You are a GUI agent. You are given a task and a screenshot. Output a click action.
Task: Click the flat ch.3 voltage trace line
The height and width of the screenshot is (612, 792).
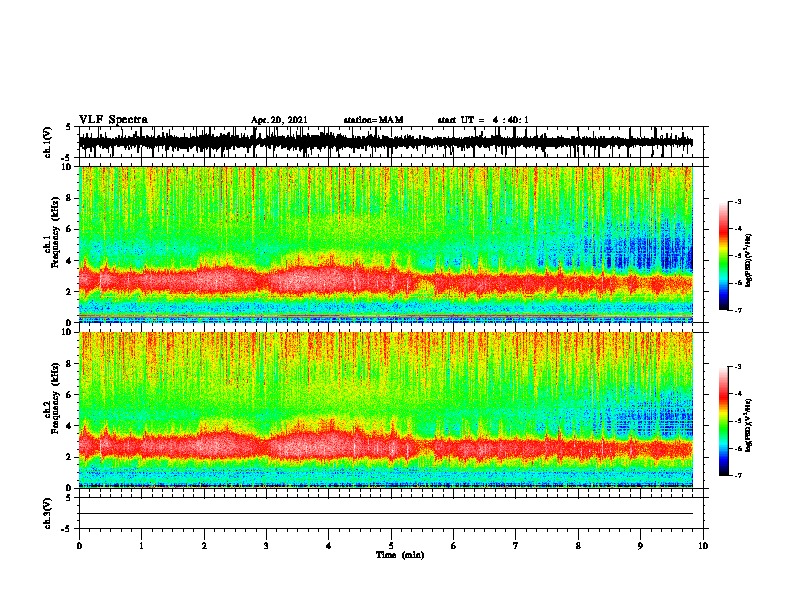385,514
